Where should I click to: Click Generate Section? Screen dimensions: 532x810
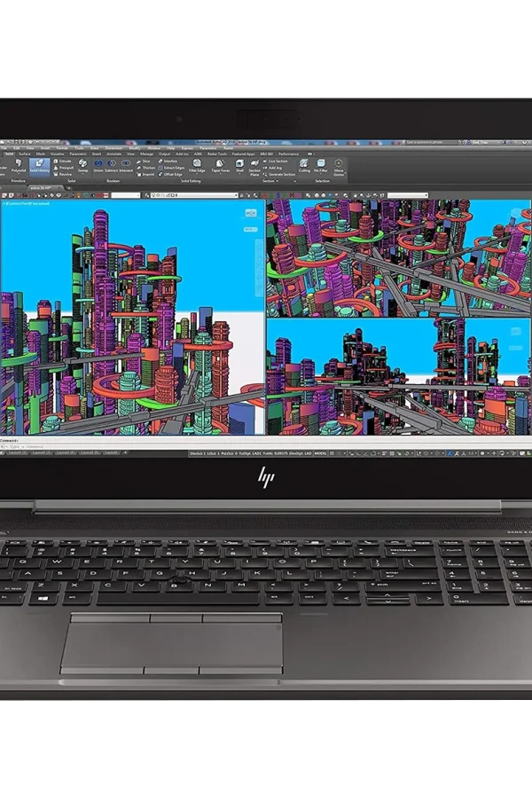(279, 174)
